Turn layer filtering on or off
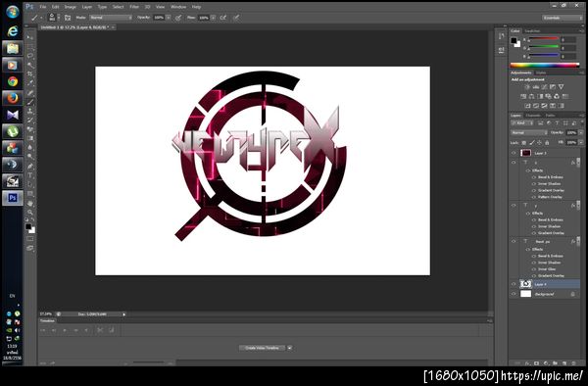This screenshot has width=588, height=386. (581, 122)
